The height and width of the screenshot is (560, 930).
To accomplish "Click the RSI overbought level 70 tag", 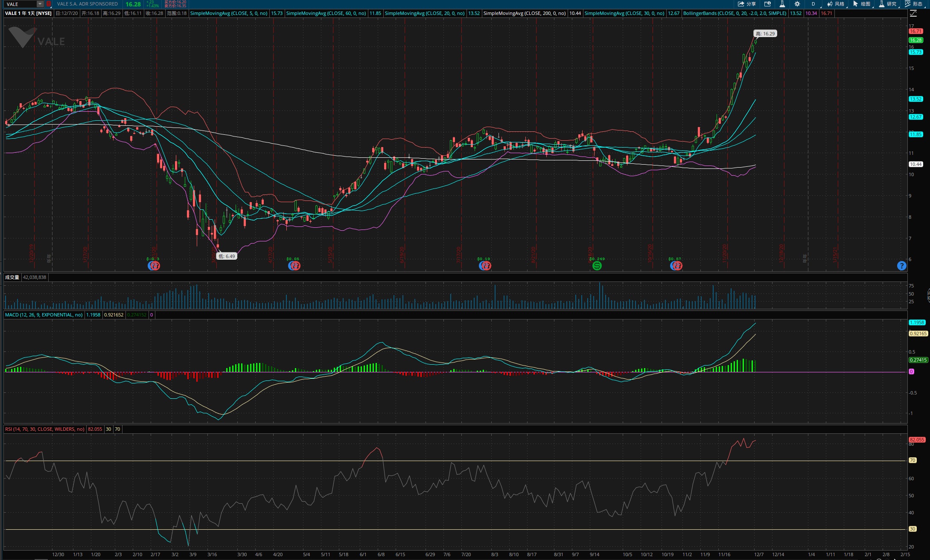I will [913, 460].
